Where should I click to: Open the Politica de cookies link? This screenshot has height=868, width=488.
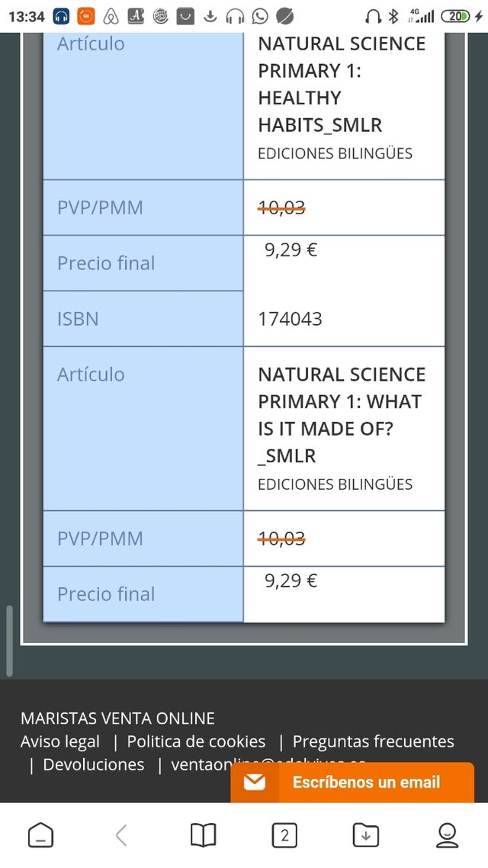197,741
